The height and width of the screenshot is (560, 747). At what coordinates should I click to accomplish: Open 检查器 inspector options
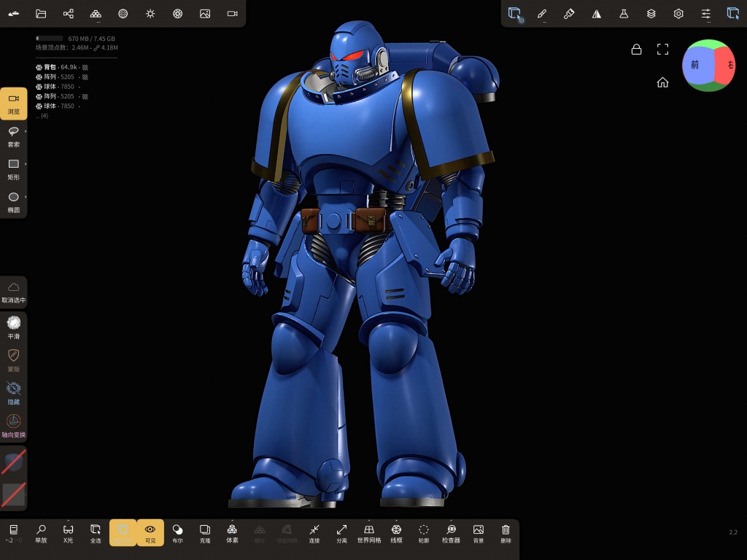click(x=451, y=533)
